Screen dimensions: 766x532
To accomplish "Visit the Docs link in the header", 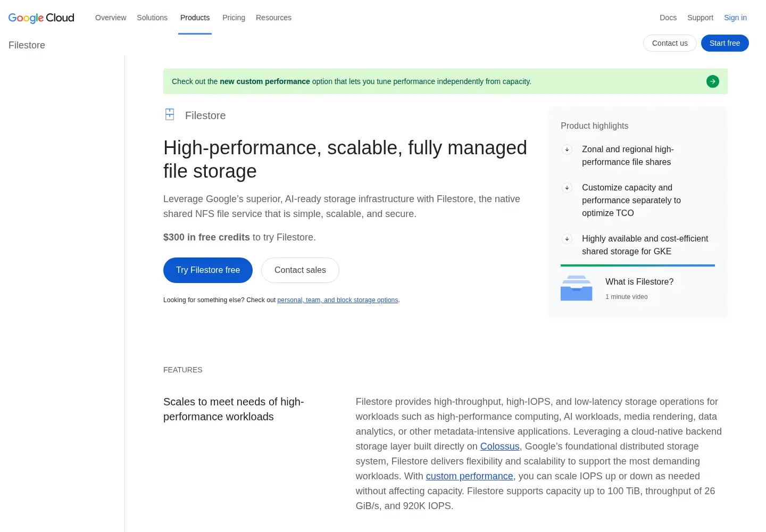I will 668,18.
